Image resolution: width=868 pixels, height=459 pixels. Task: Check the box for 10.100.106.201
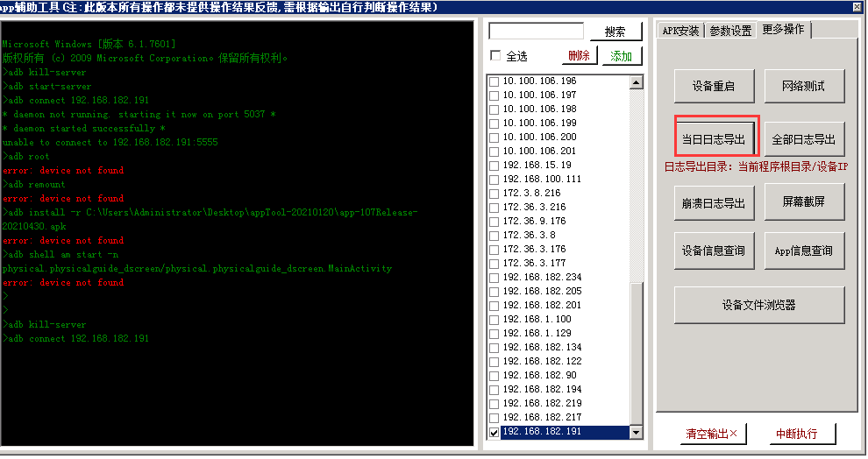pos(494,152)
